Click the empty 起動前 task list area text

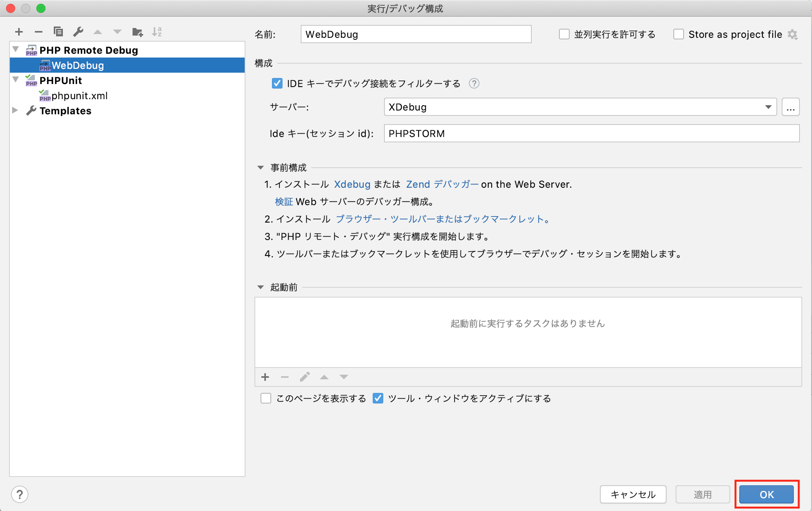pos(528,323)
